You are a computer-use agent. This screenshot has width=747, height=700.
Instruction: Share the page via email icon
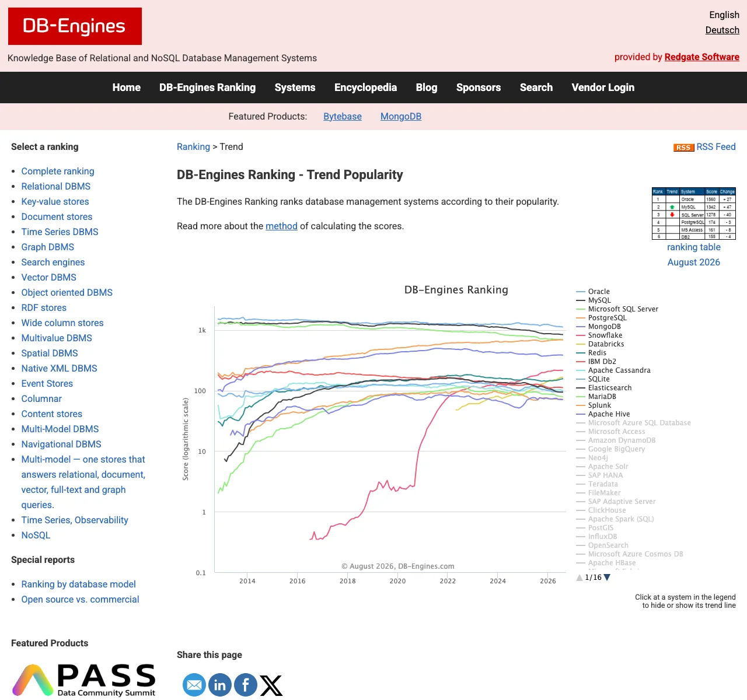coord(194,685)
